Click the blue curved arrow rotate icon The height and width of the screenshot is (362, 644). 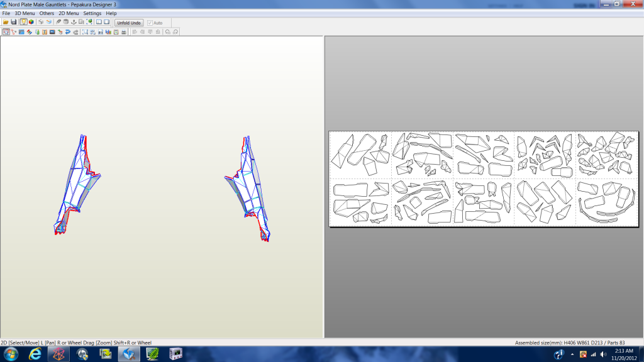[68, 32]
